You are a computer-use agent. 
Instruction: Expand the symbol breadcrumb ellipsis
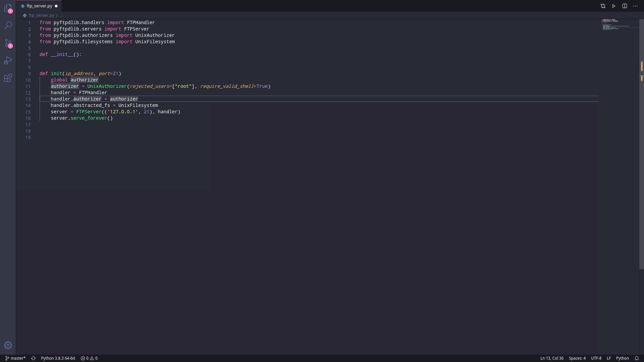tap(62, 15)
